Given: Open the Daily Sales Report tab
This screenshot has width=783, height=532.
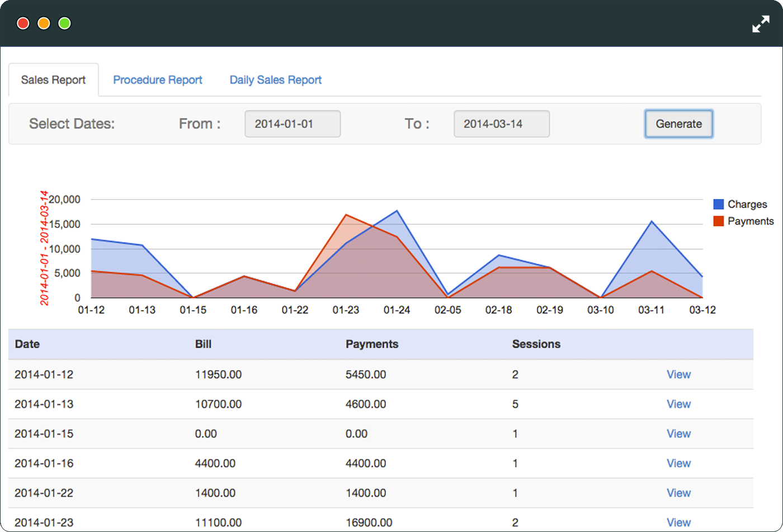Looking at the screenshot, I should pyautogui.click(x=276, y=80).
